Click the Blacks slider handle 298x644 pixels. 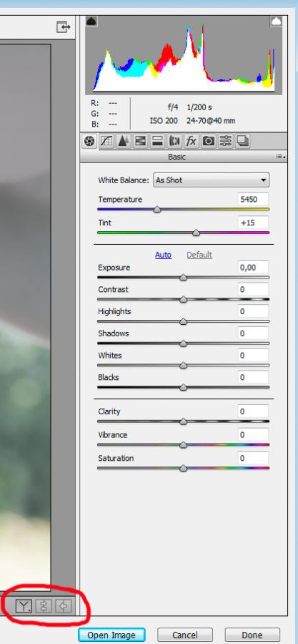pyautogui.click(x=183, y=387)
